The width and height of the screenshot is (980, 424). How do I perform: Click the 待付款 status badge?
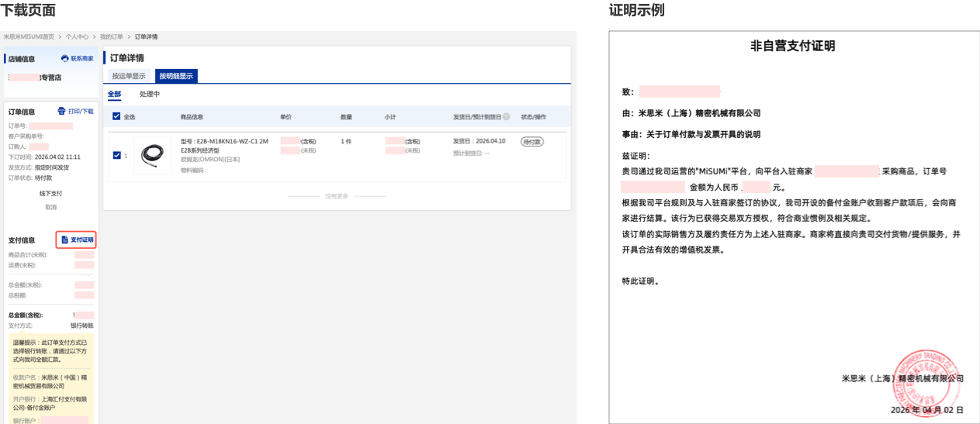pos(532,142)
